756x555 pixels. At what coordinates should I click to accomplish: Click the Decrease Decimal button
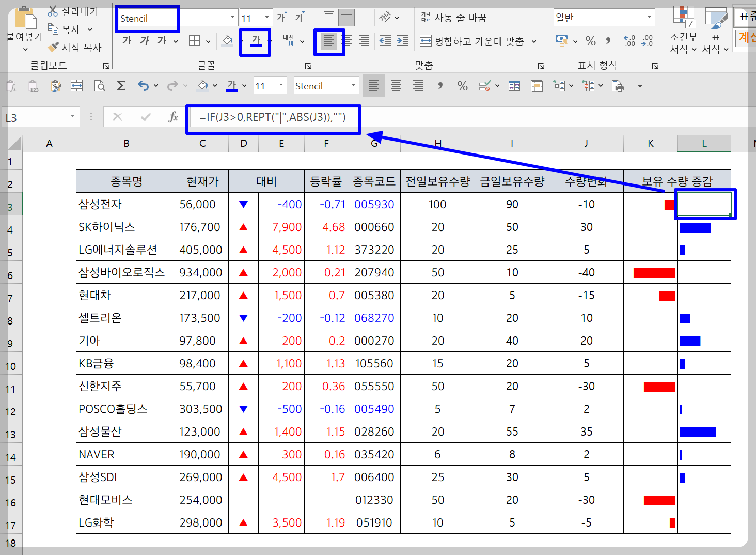click(647, 41)
